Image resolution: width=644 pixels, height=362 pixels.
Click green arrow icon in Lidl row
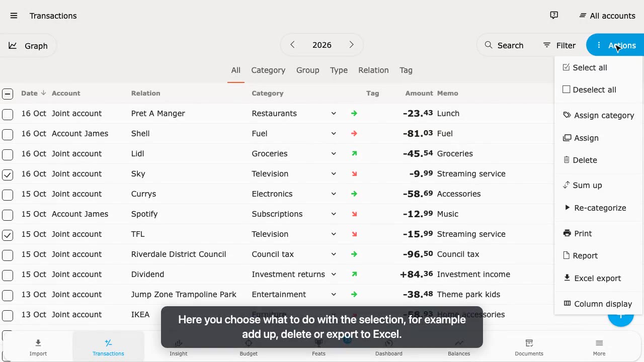click(x=354, y=154)
